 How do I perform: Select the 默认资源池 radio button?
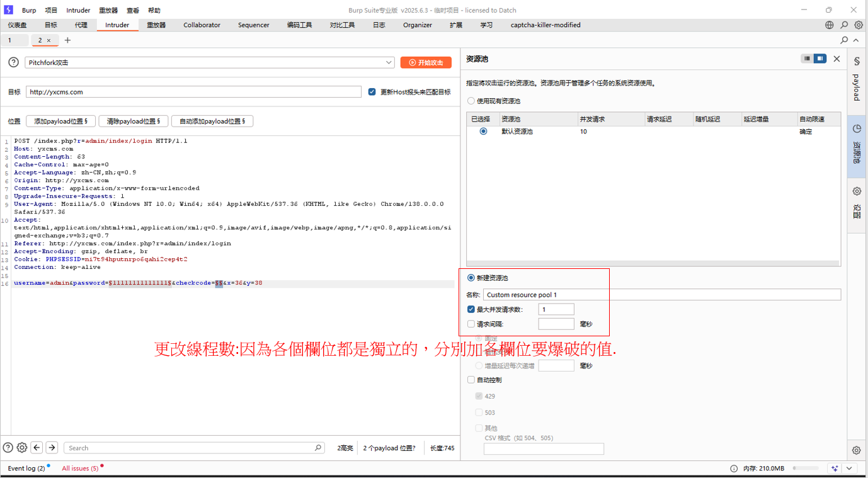click(483, 132)
